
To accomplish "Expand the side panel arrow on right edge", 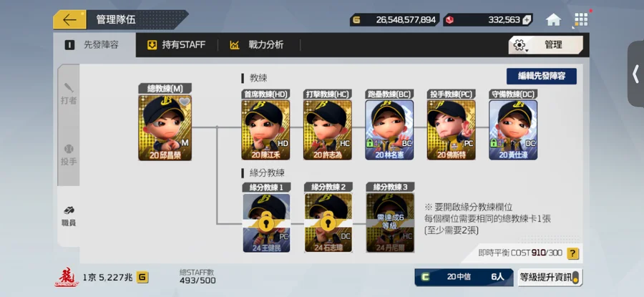I will (x=636, y=74).
